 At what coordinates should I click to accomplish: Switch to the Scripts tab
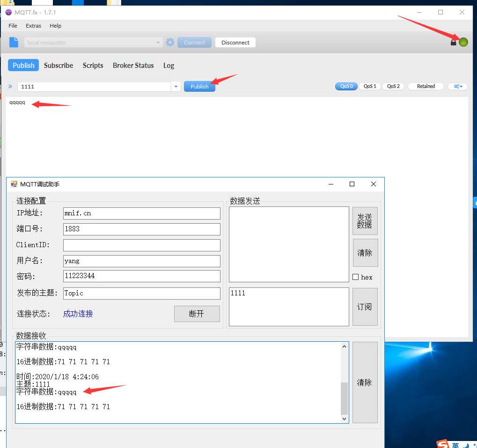pyautogui.click(x=93, y=66)
